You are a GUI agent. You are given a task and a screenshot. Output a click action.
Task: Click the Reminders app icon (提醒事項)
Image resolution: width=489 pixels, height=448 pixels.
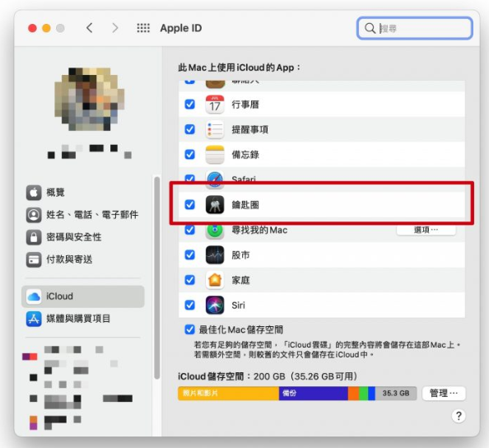tap(215, 129)
